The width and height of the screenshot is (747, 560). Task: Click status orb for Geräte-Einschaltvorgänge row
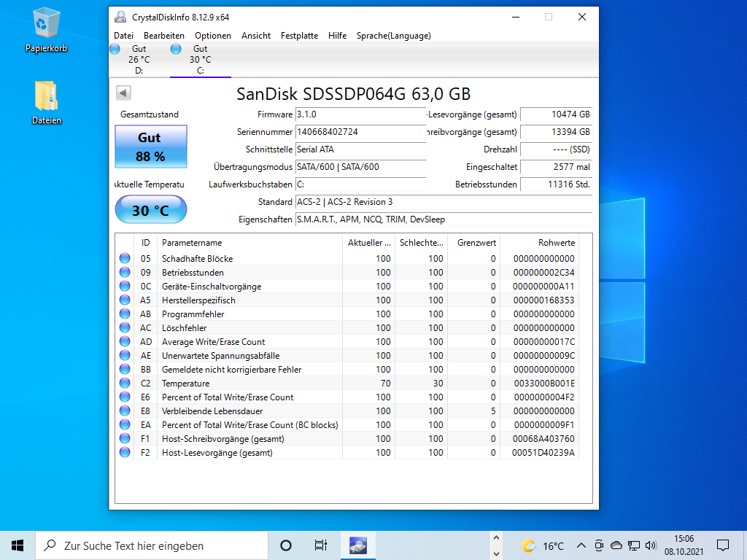[x=125, y=286]
